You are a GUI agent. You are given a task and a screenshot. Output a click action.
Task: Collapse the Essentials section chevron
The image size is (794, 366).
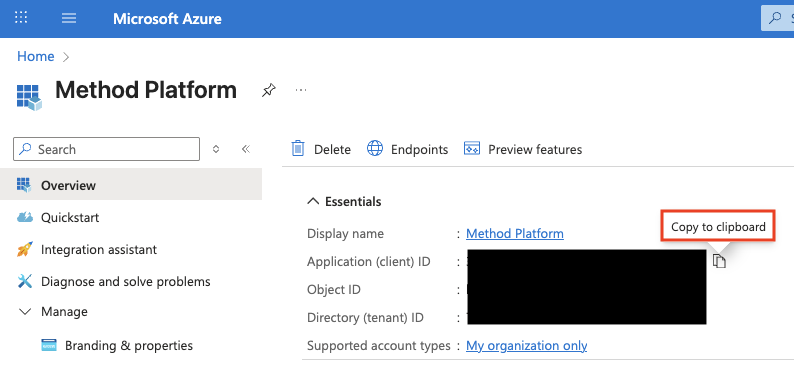[313, 201]
